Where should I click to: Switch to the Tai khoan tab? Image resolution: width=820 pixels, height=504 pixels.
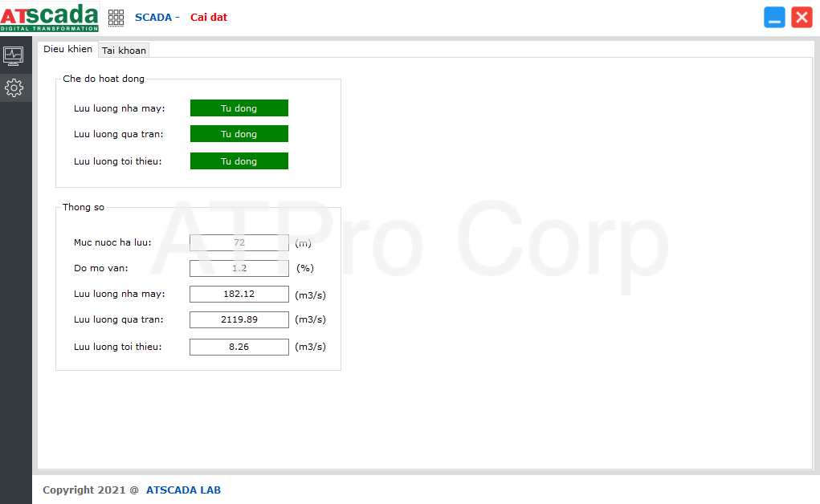coord(124,51)
